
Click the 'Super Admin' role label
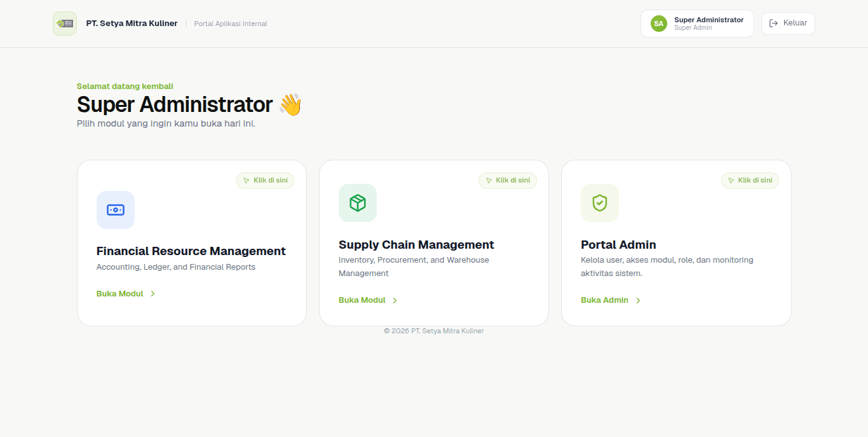coord(693,28)
